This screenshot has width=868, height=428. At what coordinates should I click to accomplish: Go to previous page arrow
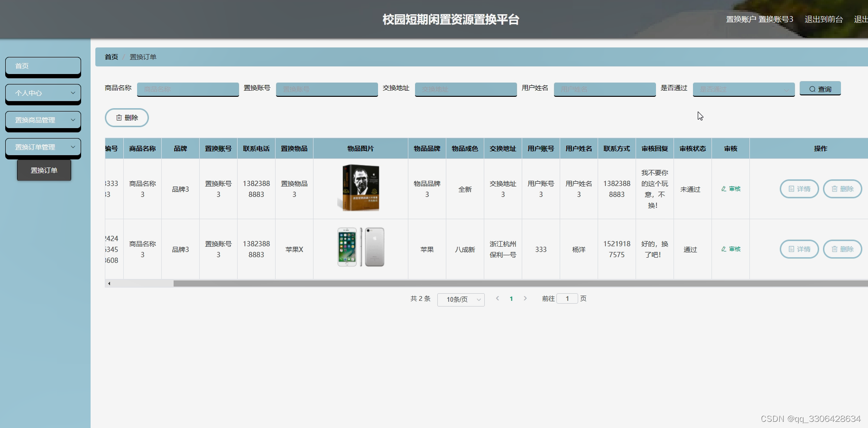point(498,298)
